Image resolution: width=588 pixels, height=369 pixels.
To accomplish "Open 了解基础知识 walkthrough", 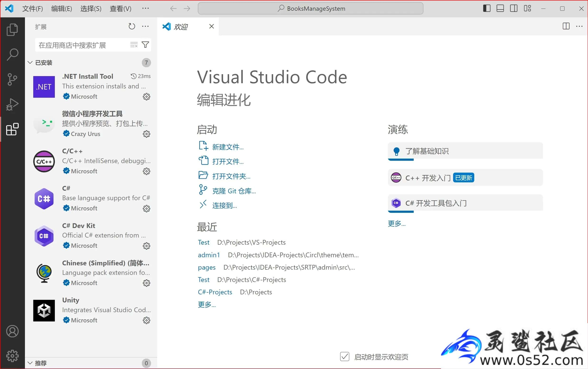I will pyautogui.click(x=465, y=151).
